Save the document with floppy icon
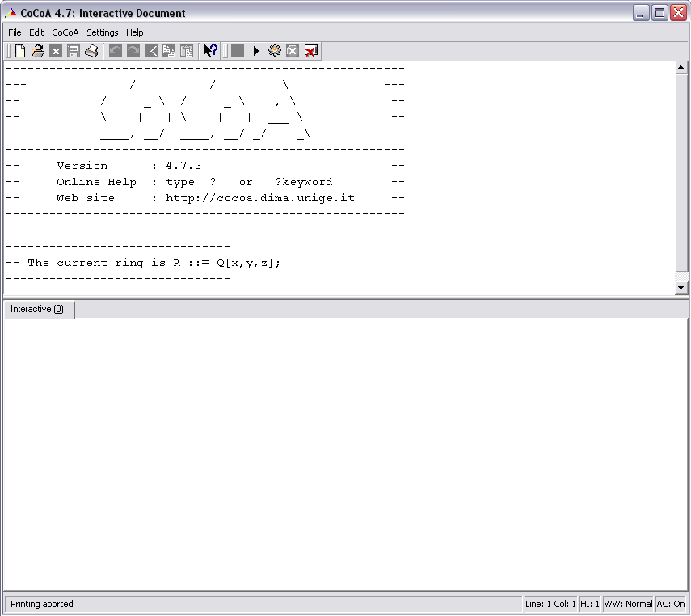 [x=74, y=51]
